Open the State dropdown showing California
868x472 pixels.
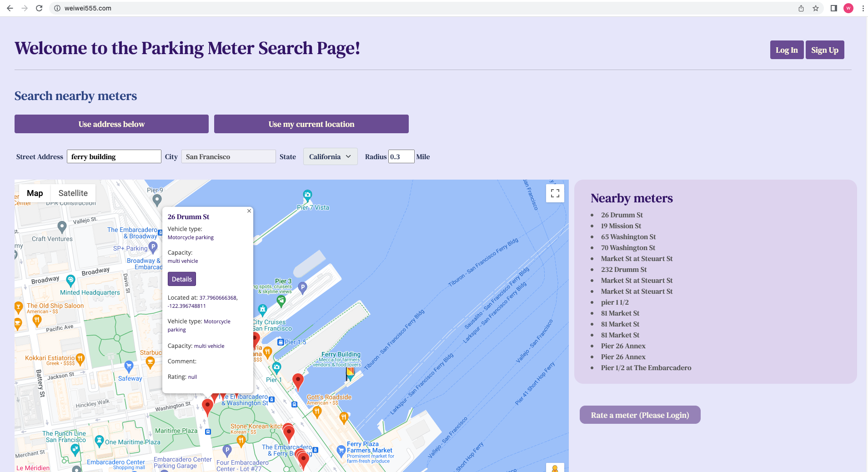click(x=330, y=156)
